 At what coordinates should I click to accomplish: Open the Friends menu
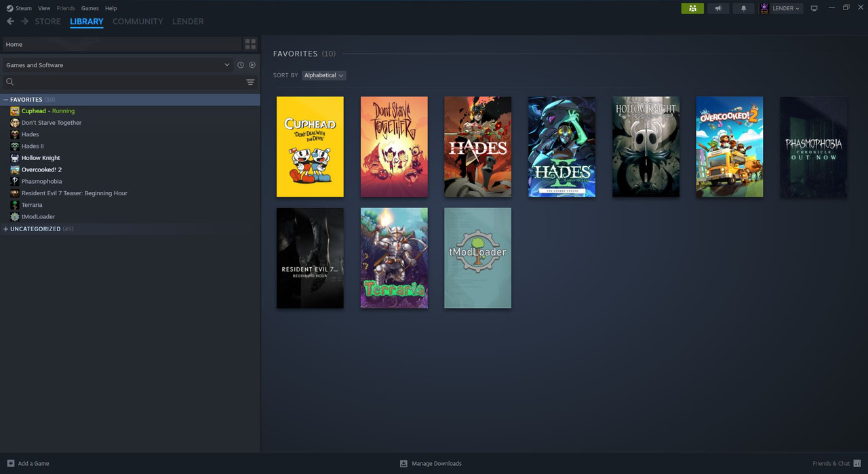point(66,8)
